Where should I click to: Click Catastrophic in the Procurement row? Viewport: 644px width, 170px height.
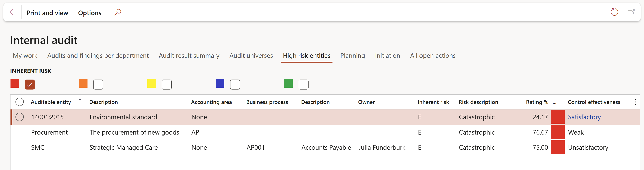[477, 132]
